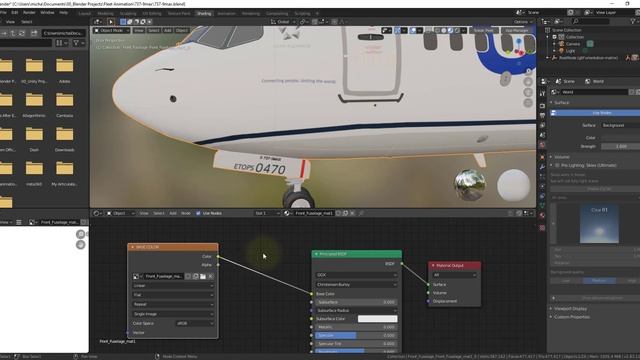Open the View Layer properties tab

(542, 125)
